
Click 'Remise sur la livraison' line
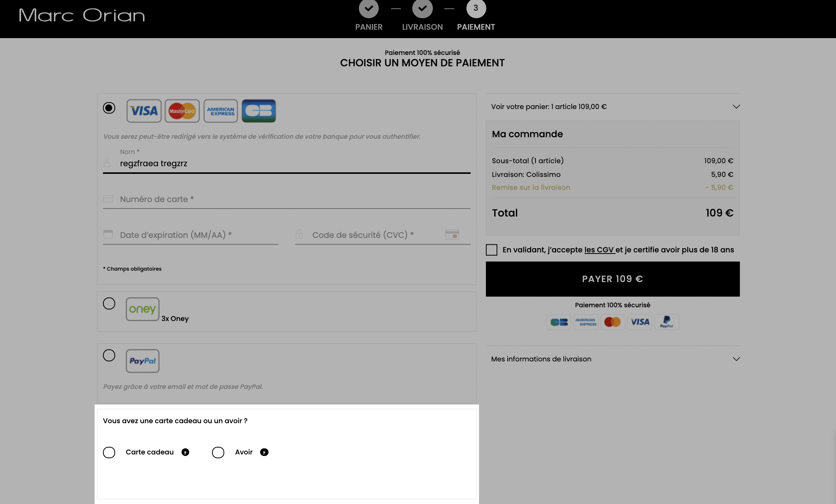(x=613, y=188)
